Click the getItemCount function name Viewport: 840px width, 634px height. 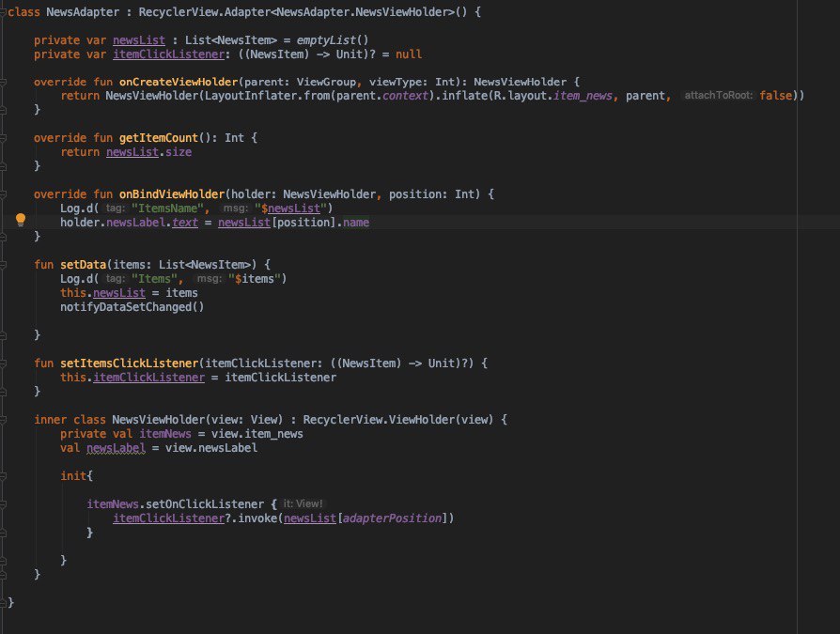159,138
